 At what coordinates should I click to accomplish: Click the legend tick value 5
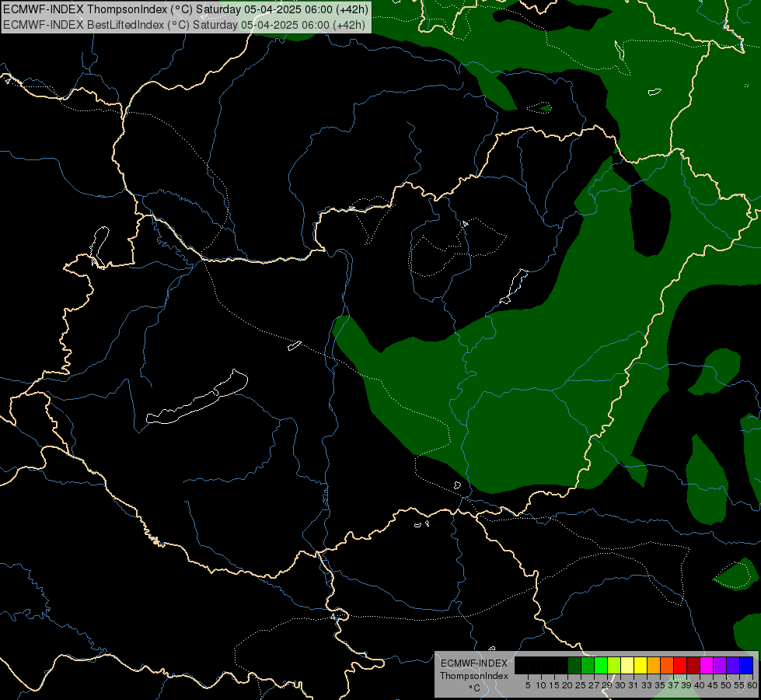pyautogui.click(x=528, y=685)
